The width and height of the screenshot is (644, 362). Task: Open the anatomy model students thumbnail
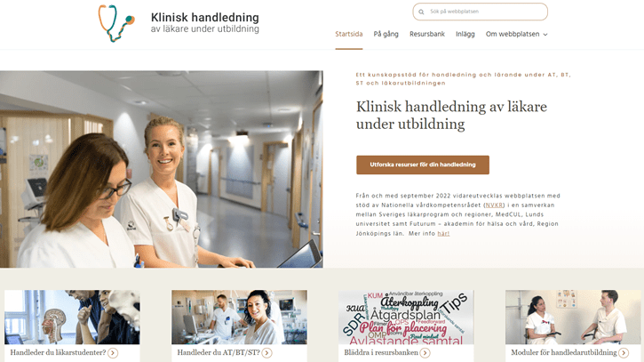[x=72, y=318]
